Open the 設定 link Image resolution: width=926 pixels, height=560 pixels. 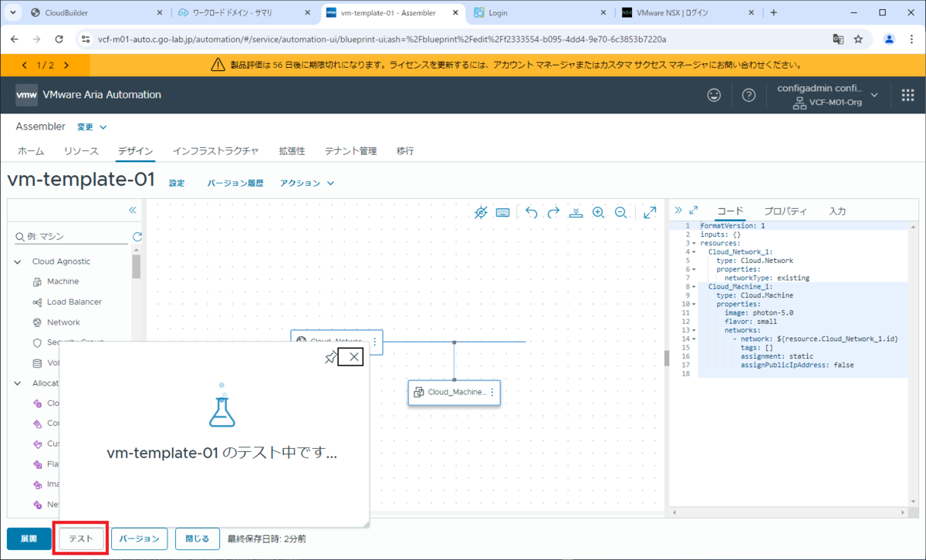(177, 184)
